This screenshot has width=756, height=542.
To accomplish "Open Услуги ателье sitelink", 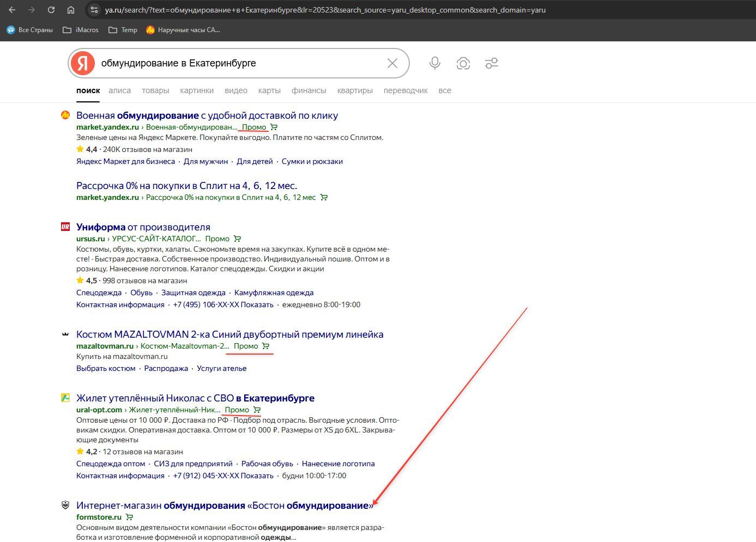I will (x=221, y=368).
